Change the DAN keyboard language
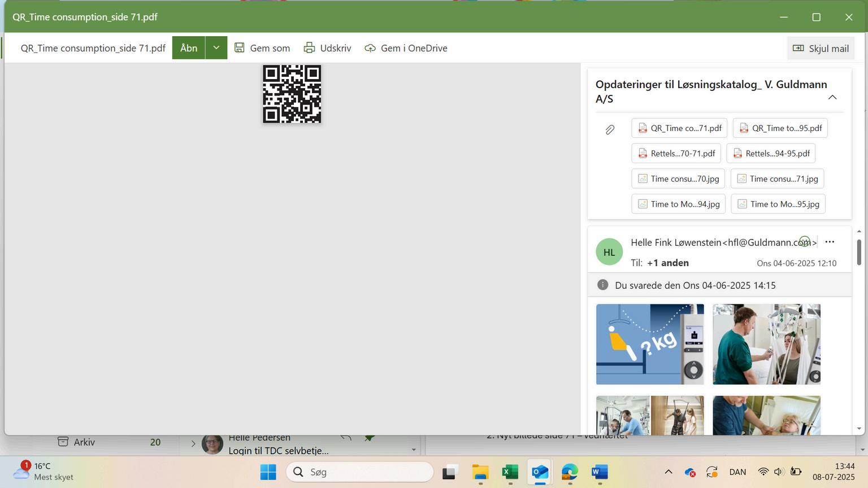The width and height of the screenshot is (868, 488). click(737, 472)
